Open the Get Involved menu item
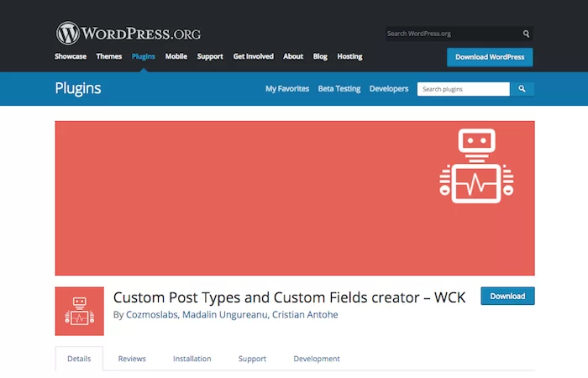 pyautogui.click(x=254, y=56)
